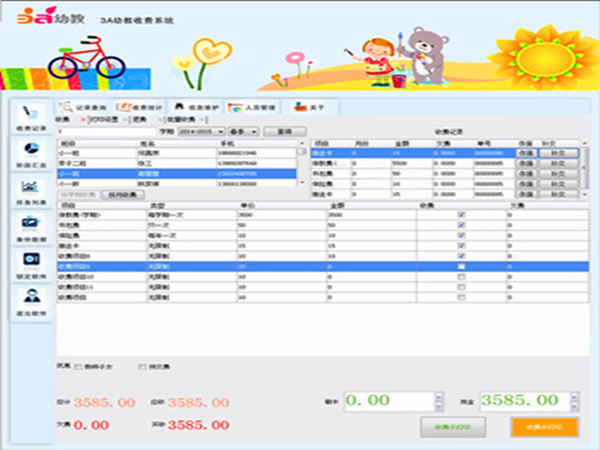Click the orange notepad icon on fee statistics tab
The width and height of the screenshot is (600, 450).
click(123, 107)
